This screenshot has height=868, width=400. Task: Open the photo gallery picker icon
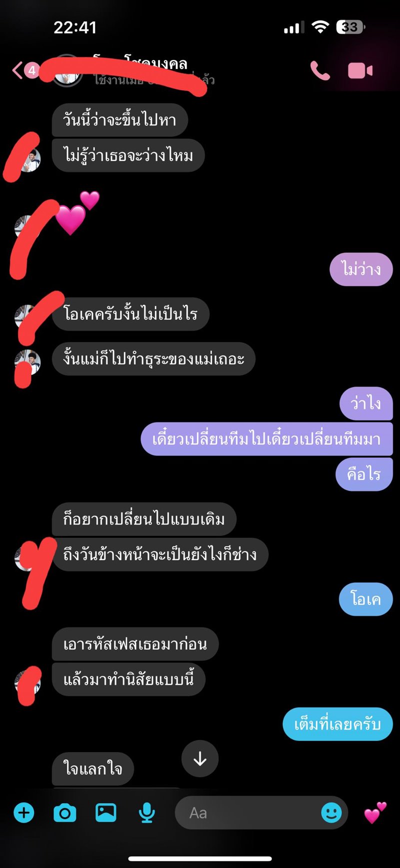106,813
